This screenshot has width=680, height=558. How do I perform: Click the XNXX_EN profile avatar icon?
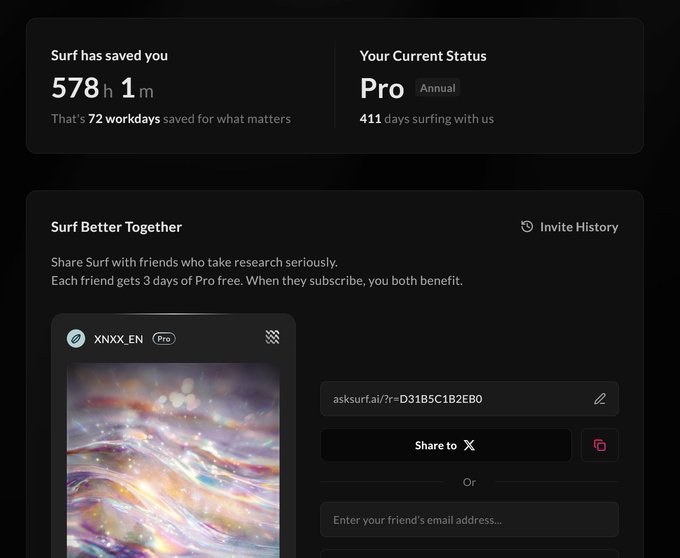(x=76, y=339)
